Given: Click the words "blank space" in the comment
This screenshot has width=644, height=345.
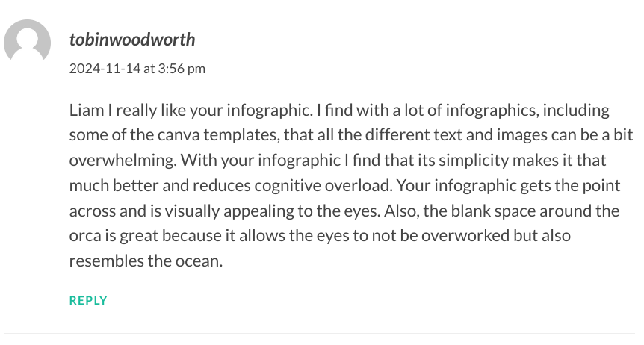Looking at the screenshot, I should pos(493,211).
